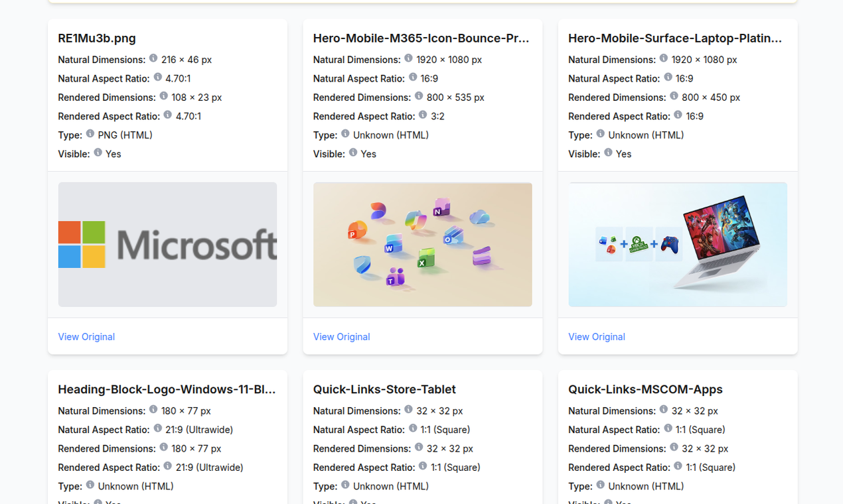
Task: Click Natural Dimensions info icon in Windows 11 logo card
Action: (153, 410)
